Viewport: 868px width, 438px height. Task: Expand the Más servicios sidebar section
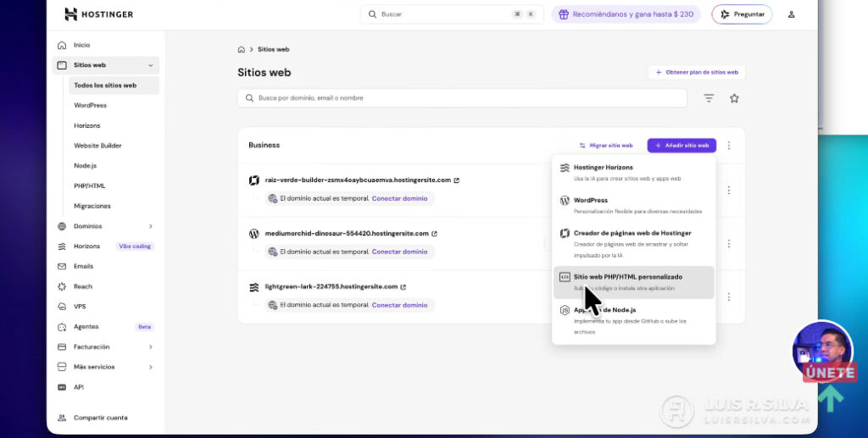coord(151,367)
